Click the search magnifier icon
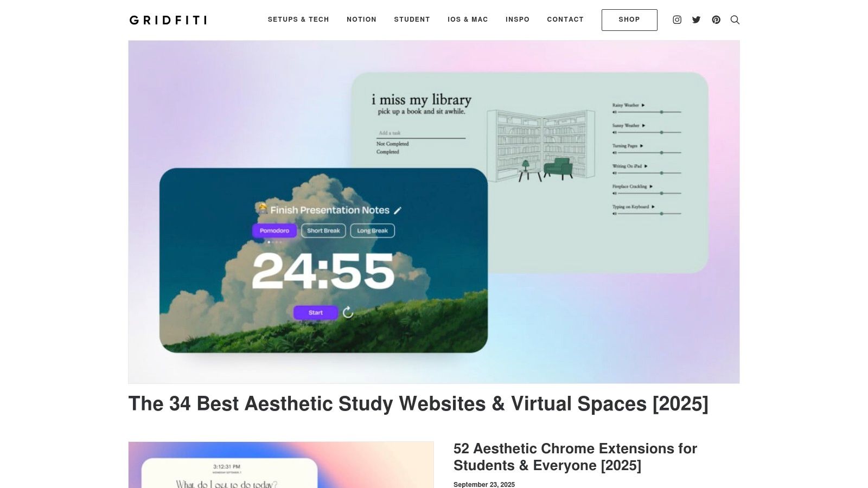 [735, 20]
